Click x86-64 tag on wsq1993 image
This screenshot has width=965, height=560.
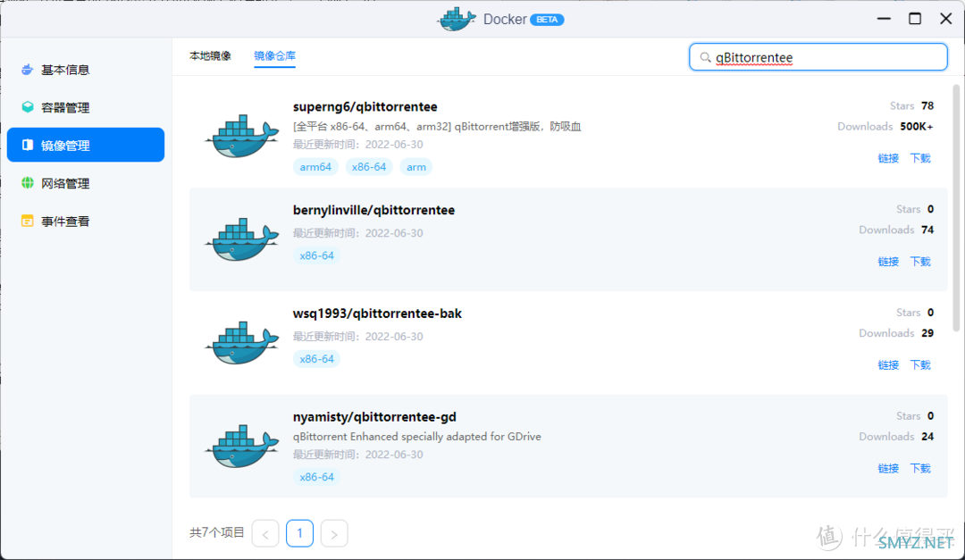coord(316,359)
